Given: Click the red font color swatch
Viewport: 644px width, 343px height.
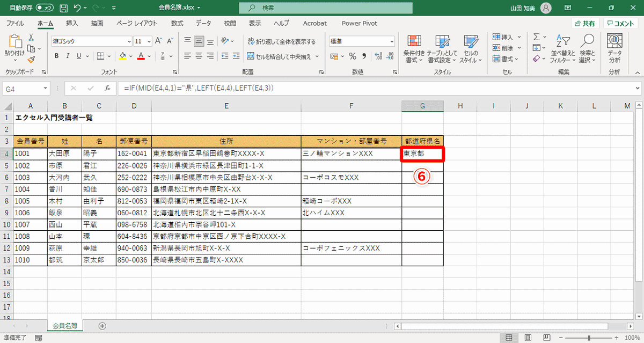Looking at the screenshot, I should 141,59.
